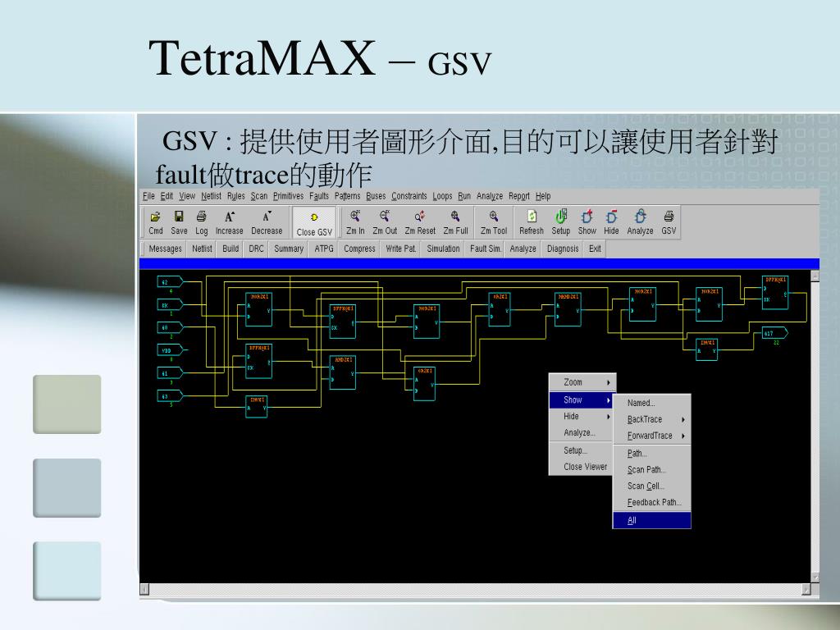Expand the Zoom submenu in the context menu
840x630 pixels.
tap(582, 382)
